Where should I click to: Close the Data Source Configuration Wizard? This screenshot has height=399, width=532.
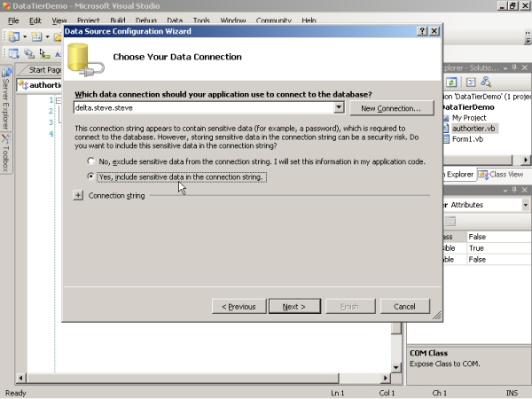click(x=434, y=31)
